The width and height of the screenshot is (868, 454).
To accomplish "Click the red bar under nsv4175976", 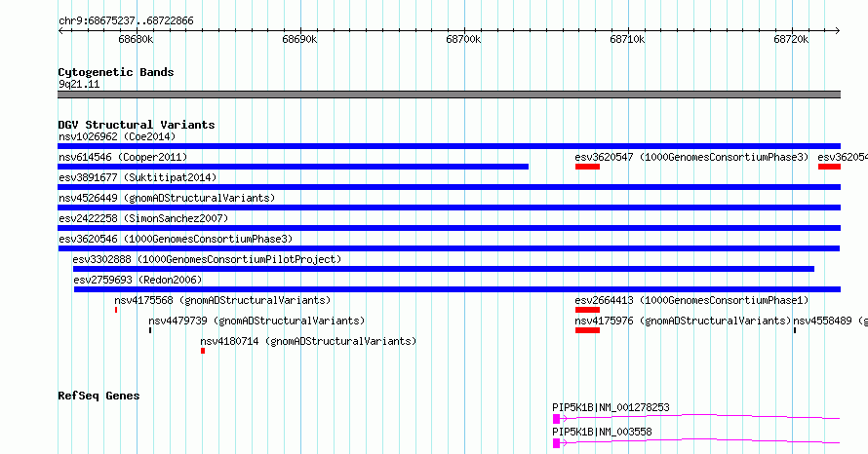I will pyautogui.click(x=587, y=330).
